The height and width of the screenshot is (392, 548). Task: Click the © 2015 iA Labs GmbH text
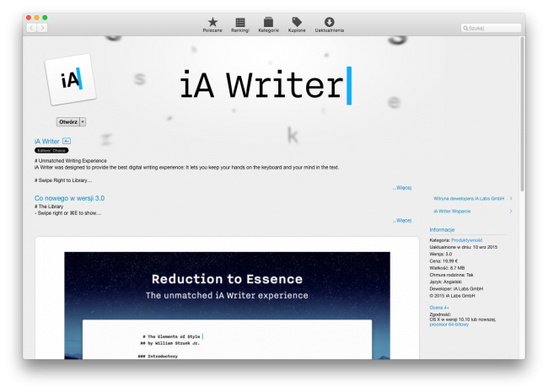click(x=452, y=296)
